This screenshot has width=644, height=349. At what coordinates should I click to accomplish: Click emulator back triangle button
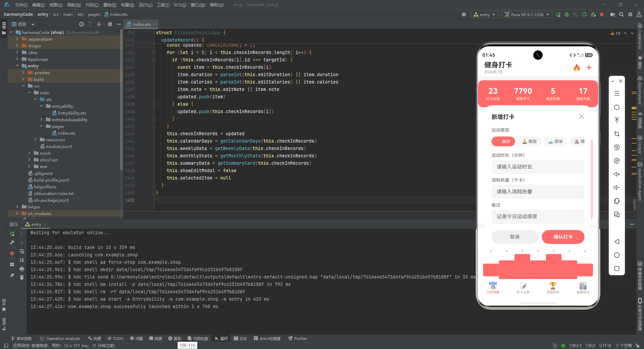pos(616,242)
